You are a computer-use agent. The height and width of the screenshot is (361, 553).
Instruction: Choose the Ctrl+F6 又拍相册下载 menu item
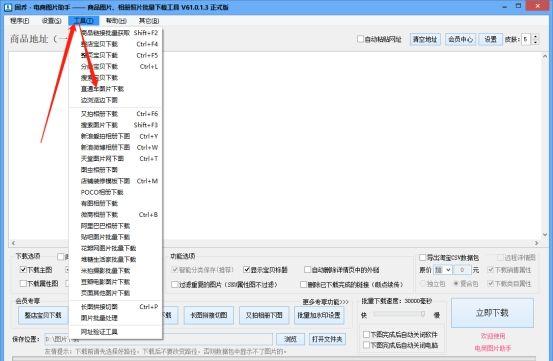pyautogui.click(x=116, y=114)
